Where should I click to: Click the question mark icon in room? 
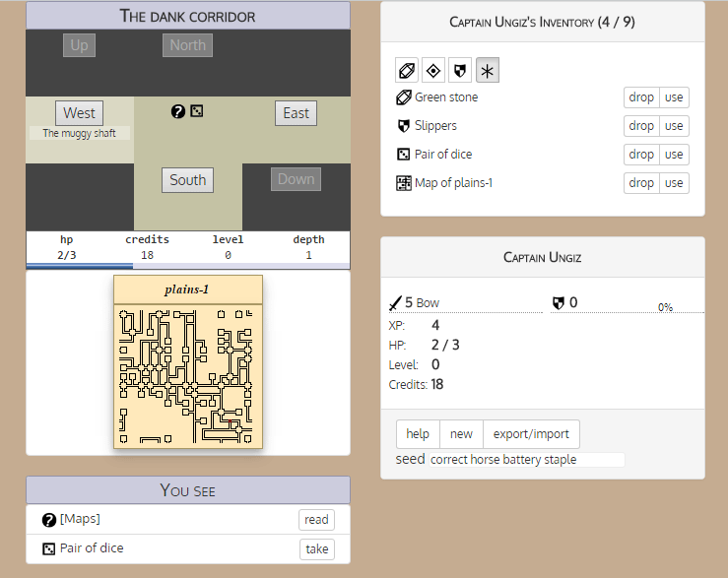(x=178, y=111)
